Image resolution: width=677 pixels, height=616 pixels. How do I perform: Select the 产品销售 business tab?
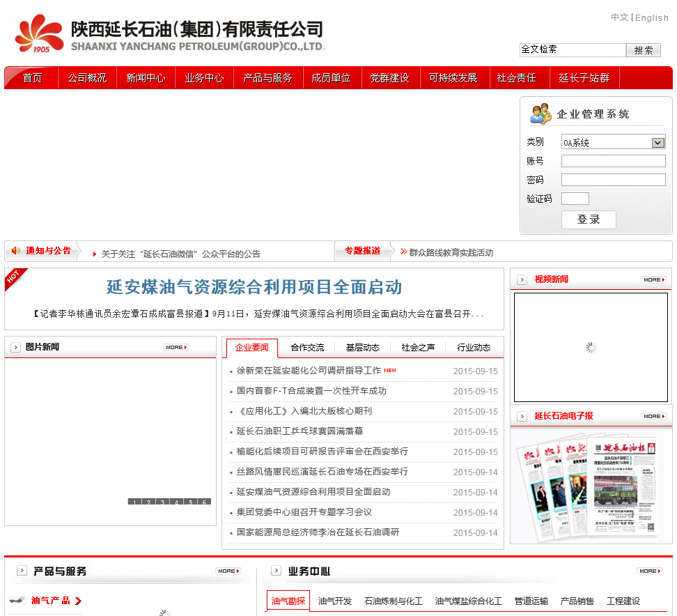click(x=577, y=601)
